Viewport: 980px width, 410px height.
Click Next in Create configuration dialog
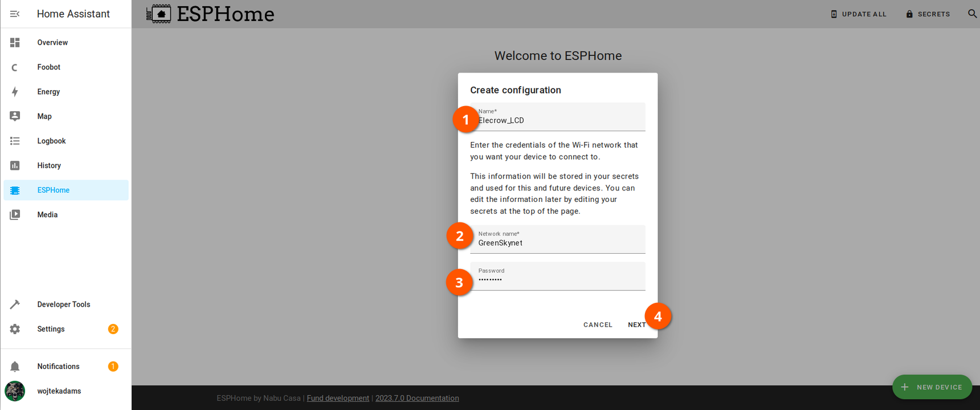(x=637, y=325)
